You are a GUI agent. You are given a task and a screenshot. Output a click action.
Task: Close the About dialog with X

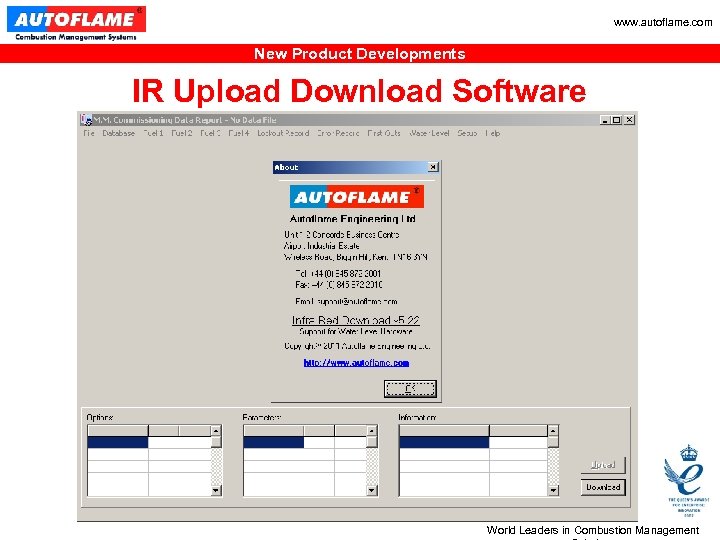tap(433, 167)
